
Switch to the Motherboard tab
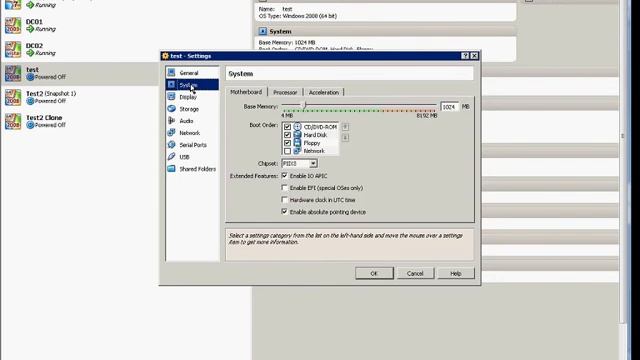[246, 92]
